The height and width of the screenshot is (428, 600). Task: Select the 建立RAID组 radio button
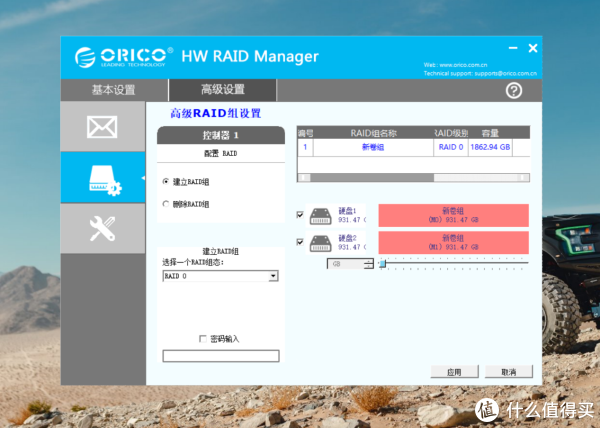[x=166, y=182]
